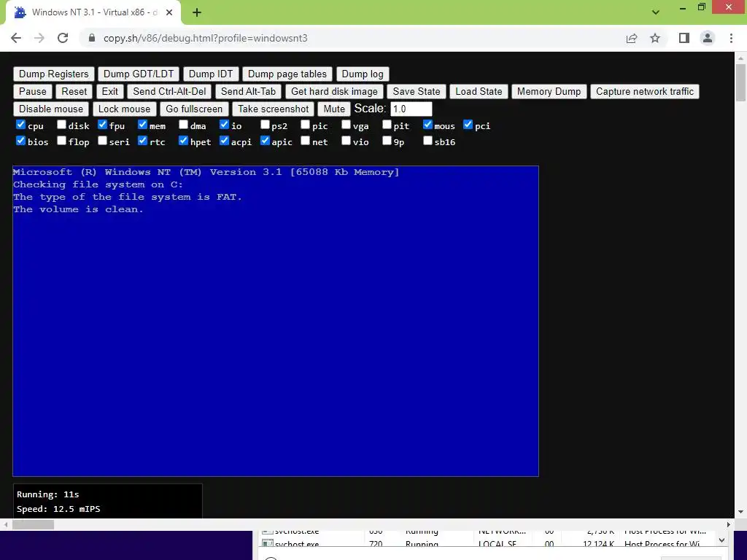The height and width of the screenshot is (560, 747).
Task: Enable the net log checkbox
Action: [x=306, y=141]
